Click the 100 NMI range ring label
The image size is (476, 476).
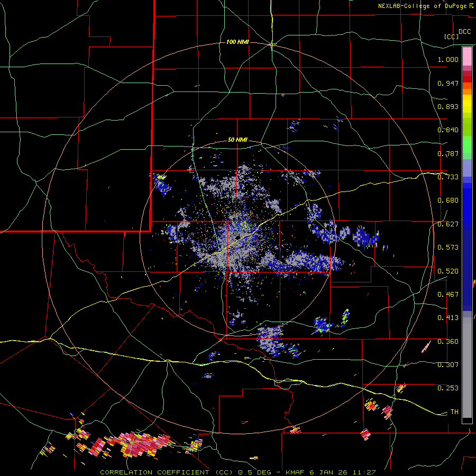coord(237,42)
